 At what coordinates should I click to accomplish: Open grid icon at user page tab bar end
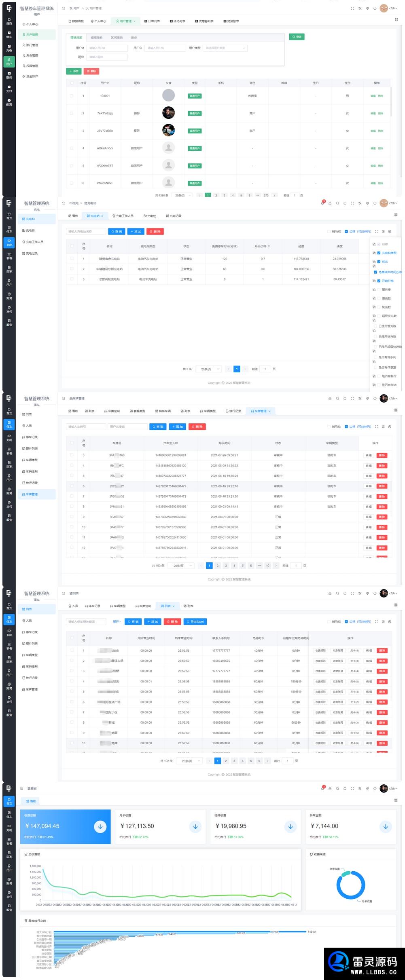[x=396, y=20]
